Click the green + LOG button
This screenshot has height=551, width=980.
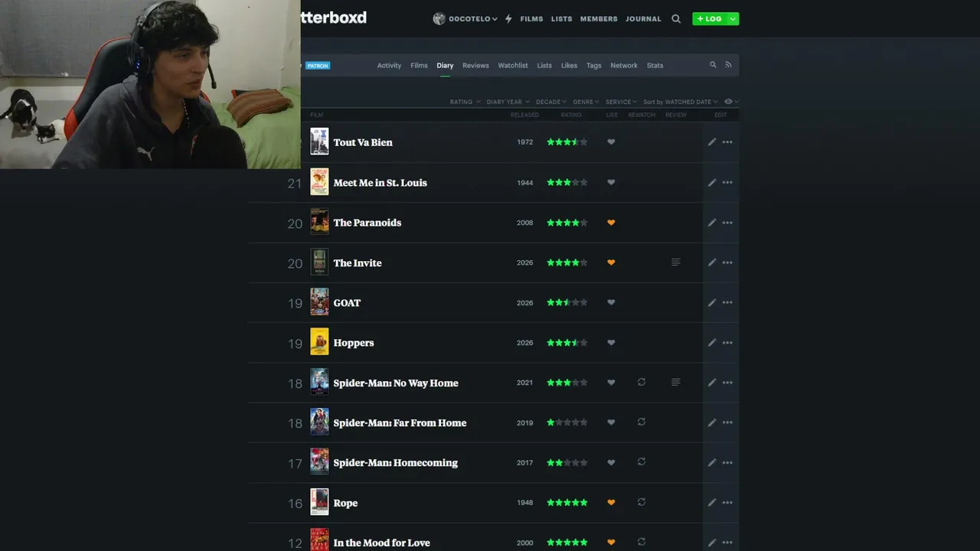pos(710,19)
